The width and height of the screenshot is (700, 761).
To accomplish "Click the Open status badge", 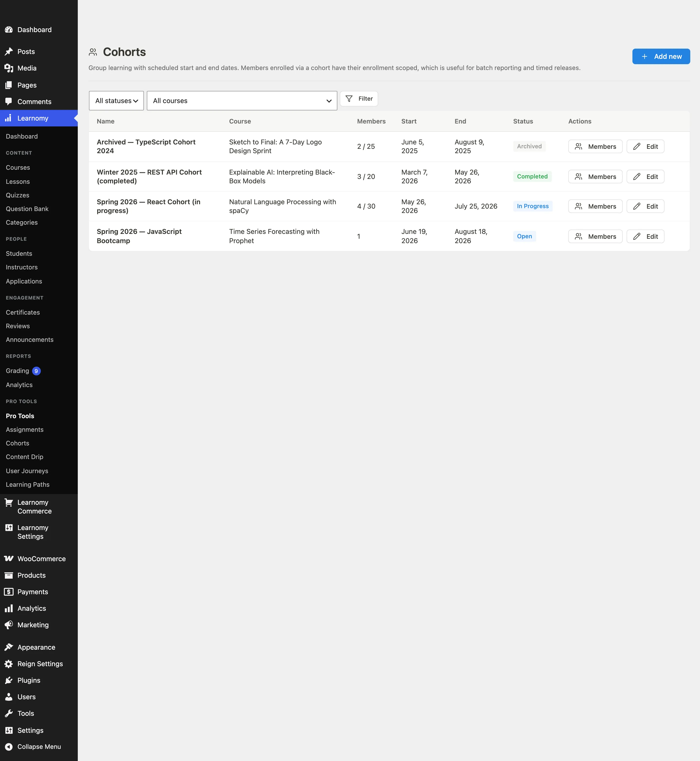I will point(524,236).
